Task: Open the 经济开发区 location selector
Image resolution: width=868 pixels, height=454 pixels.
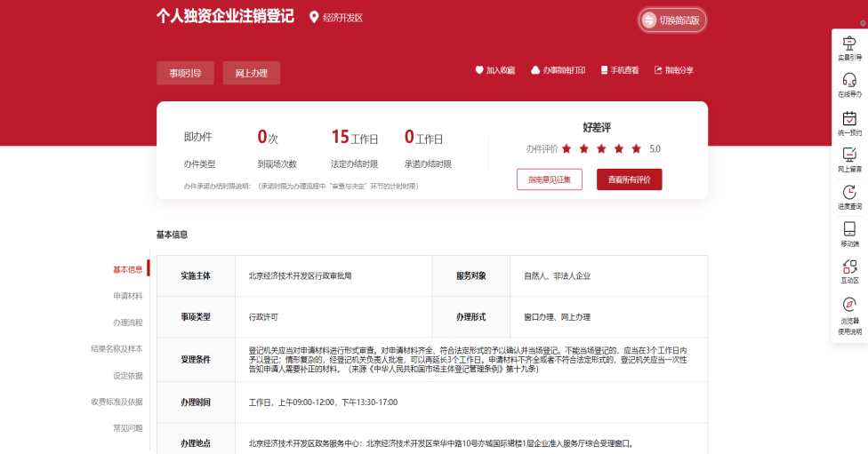Action: 336,18
